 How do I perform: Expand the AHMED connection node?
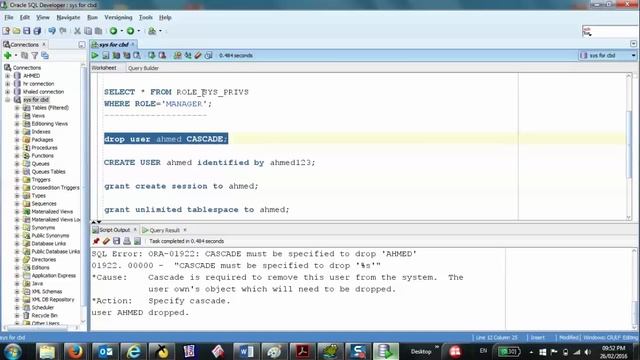[7, 76]
